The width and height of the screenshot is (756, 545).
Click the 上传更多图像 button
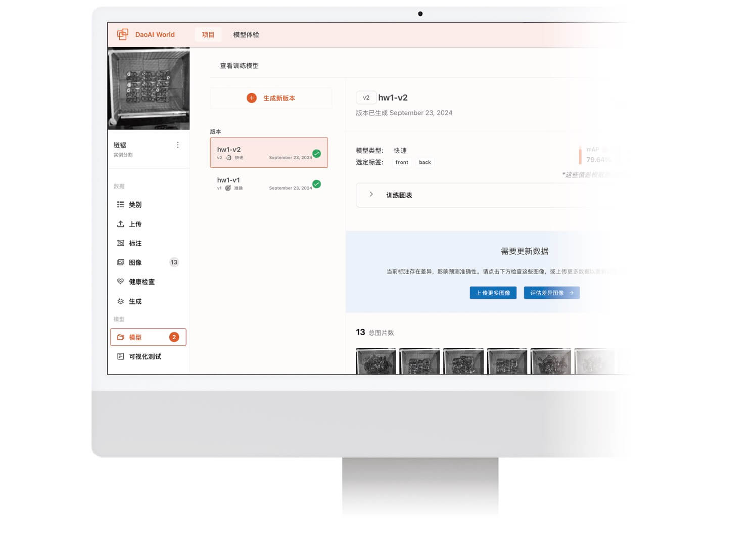click(493, 293)
